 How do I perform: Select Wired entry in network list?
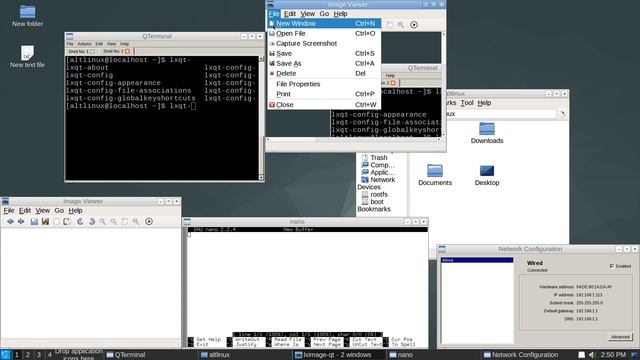477,260
